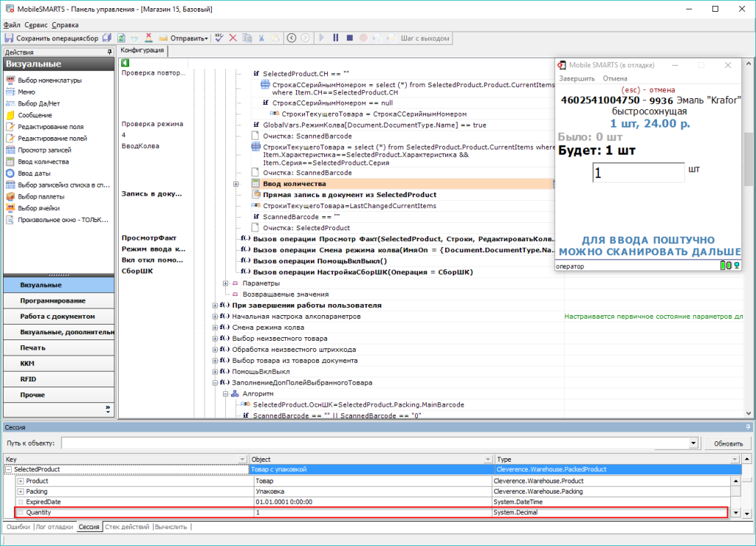Screen dimensions: 756x546
Task: Click the Путь к объекту input field
Action: [375, 443]
